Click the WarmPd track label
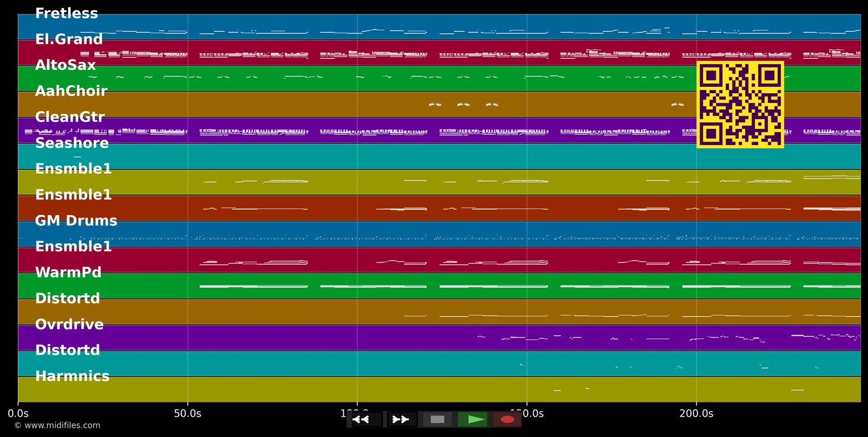This screenshot has width=868, height=437. click(x=68, y=273)
